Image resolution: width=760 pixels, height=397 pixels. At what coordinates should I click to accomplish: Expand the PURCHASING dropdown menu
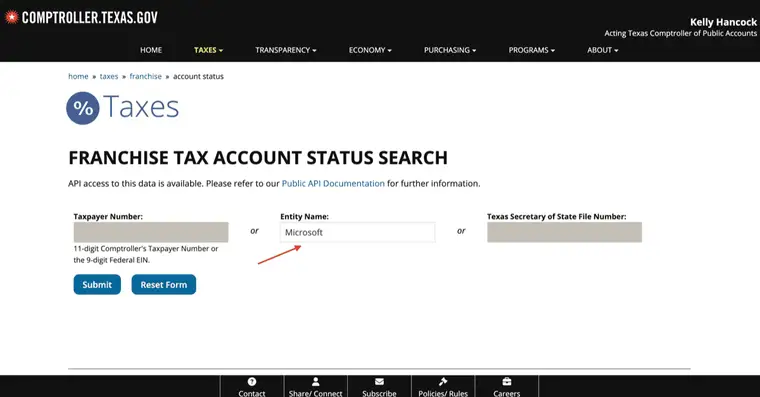pyautogui.click(x=450, y=50)
